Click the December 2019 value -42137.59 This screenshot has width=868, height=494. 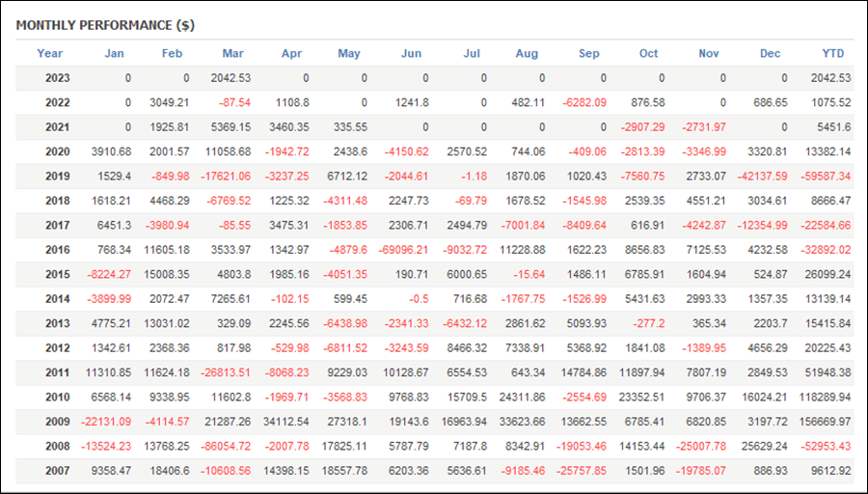coord(762,177)
